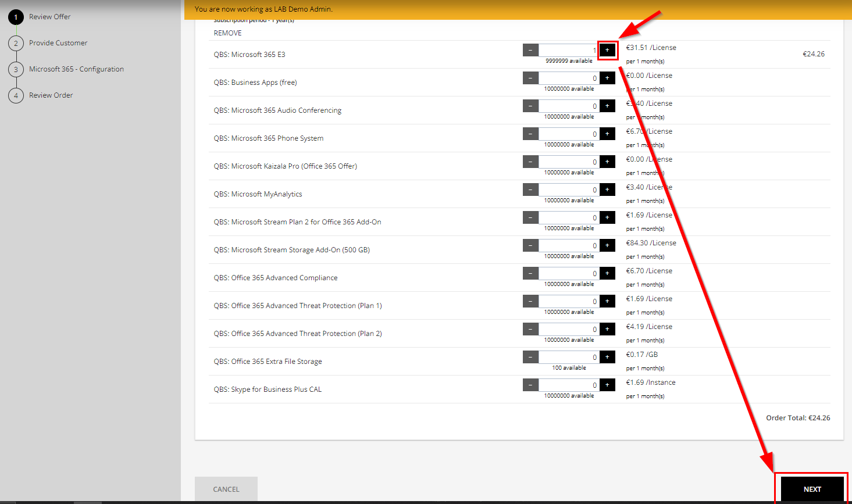
Task: Increase Office 365 Extra File Storage GB
Action: coord(607,357)
